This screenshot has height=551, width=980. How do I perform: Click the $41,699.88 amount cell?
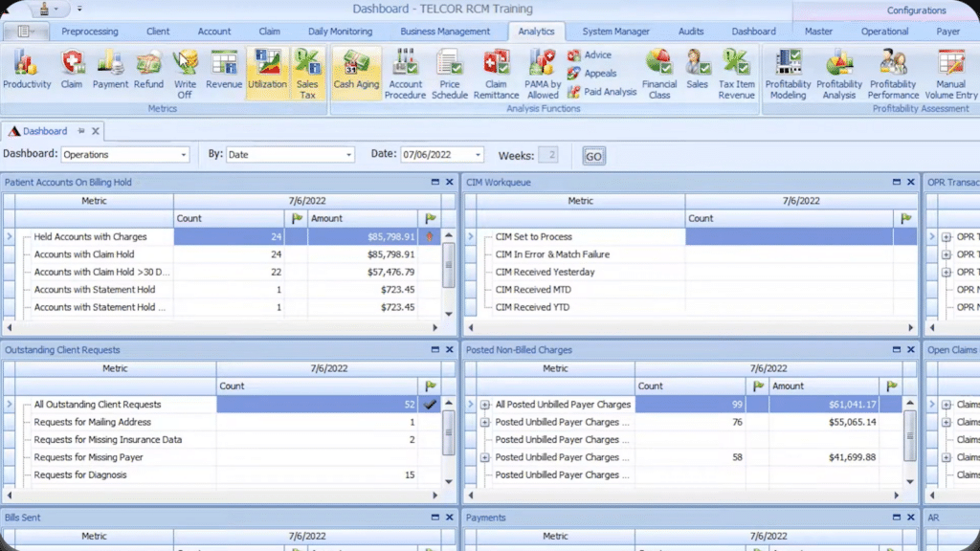pos(824,457)
